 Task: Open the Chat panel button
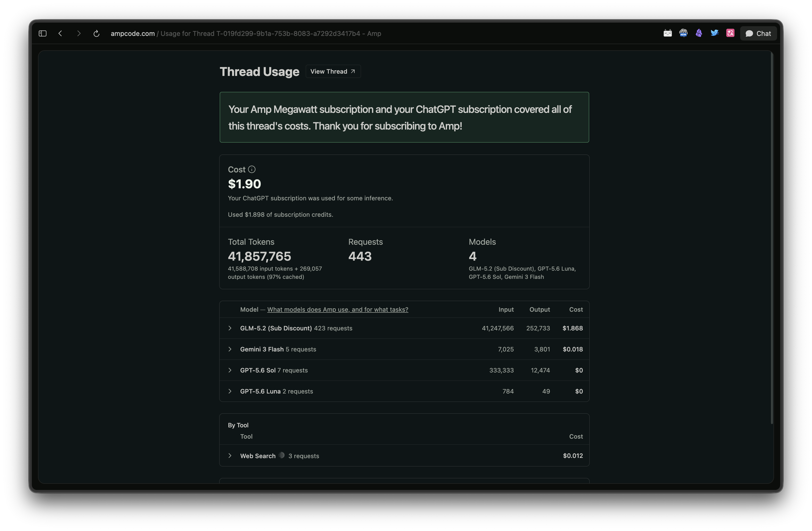point(758,33)
